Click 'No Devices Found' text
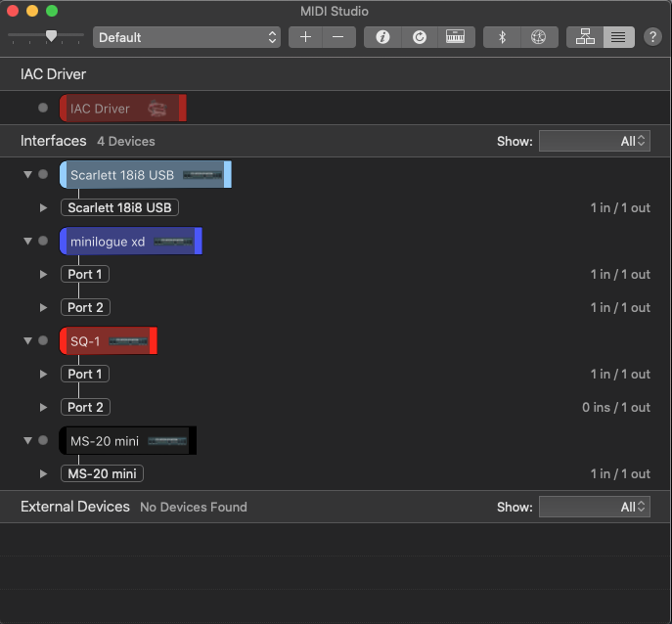The image size is (672, 624). [194, 507]
